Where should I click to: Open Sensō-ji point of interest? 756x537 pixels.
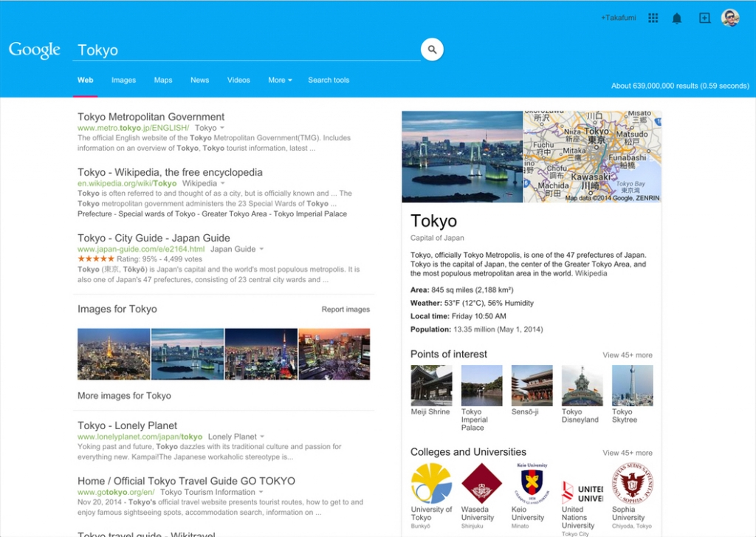pos(532,386)
